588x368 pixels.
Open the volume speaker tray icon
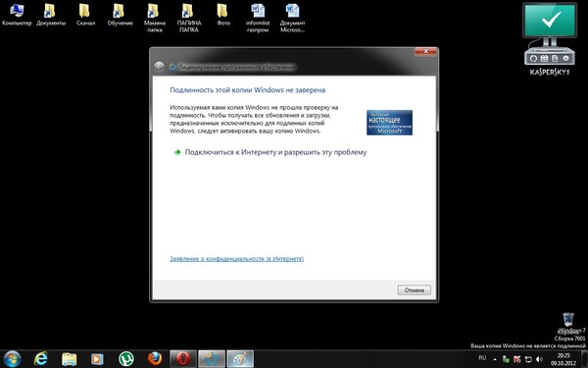[540, 359]
